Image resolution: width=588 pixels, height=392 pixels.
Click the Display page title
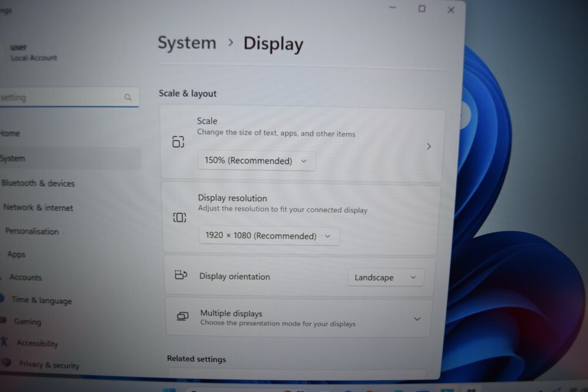(x=273, y=44)
